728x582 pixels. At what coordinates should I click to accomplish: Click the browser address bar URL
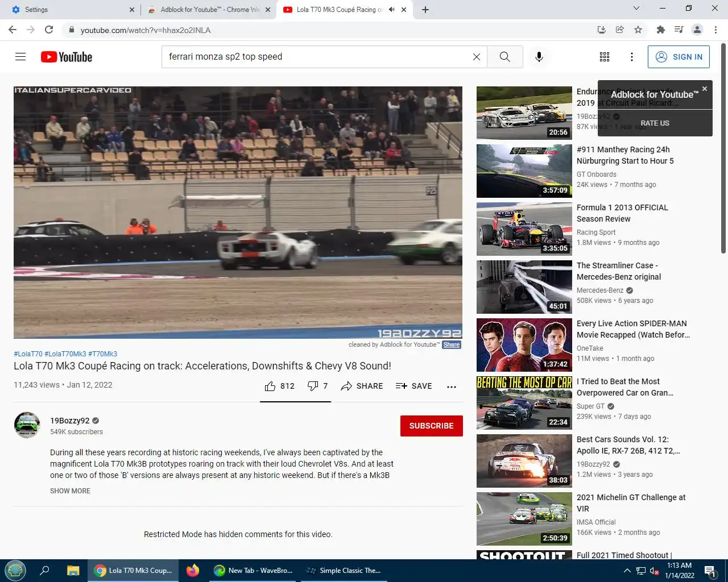(x=146, y=30)
